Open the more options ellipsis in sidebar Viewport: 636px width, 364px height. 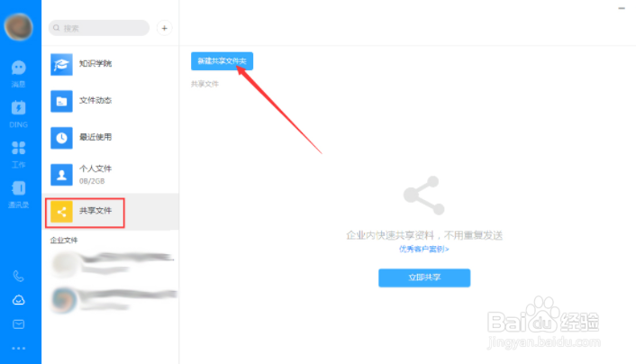click(x=18, y=348)
